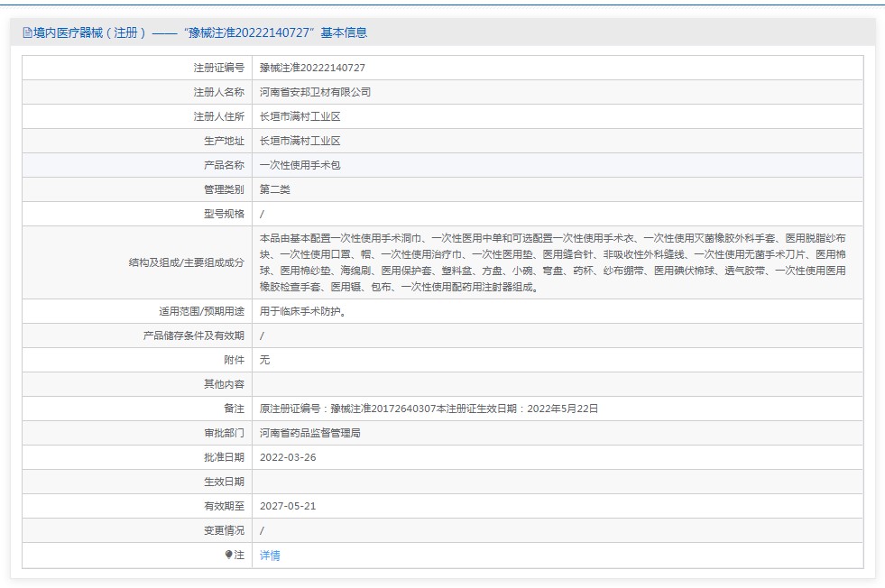The height and width of the screenshot is (588, 885).
Task: Click the 型号规格 row label
Action: (x=224, y=214)
